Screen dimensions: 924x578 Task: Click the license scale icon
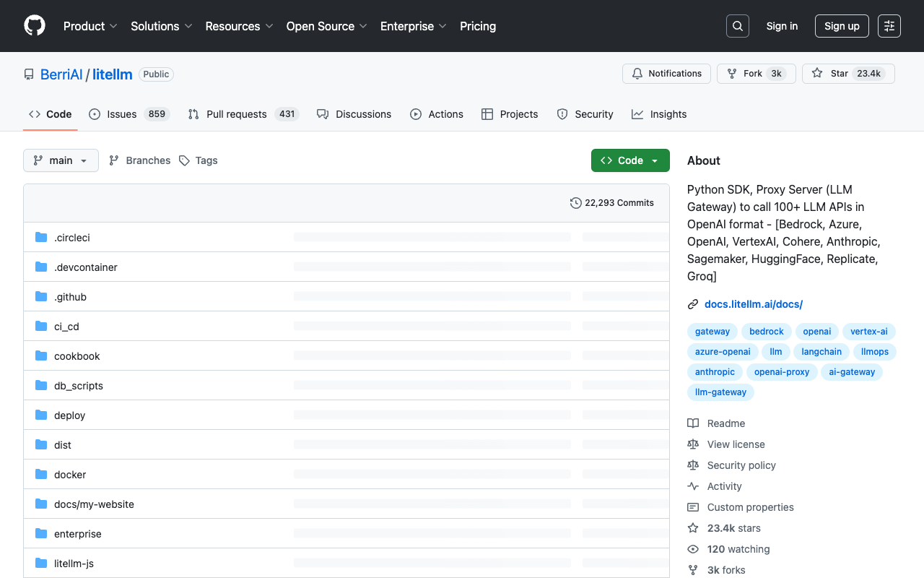pos(693,444)
